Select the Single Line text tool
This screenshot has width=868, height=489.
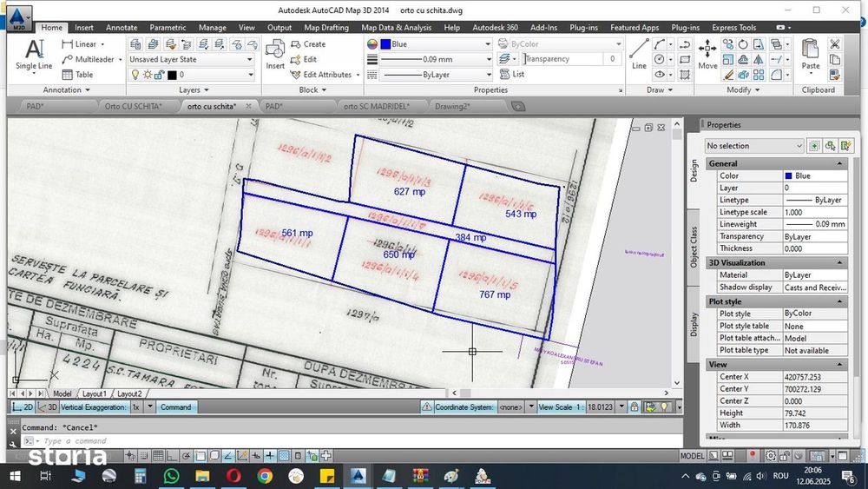(34, 53)
